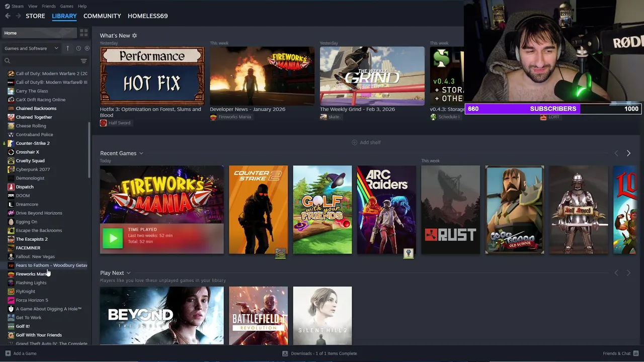Open ARC Raiders cover art

click(386, 210)
